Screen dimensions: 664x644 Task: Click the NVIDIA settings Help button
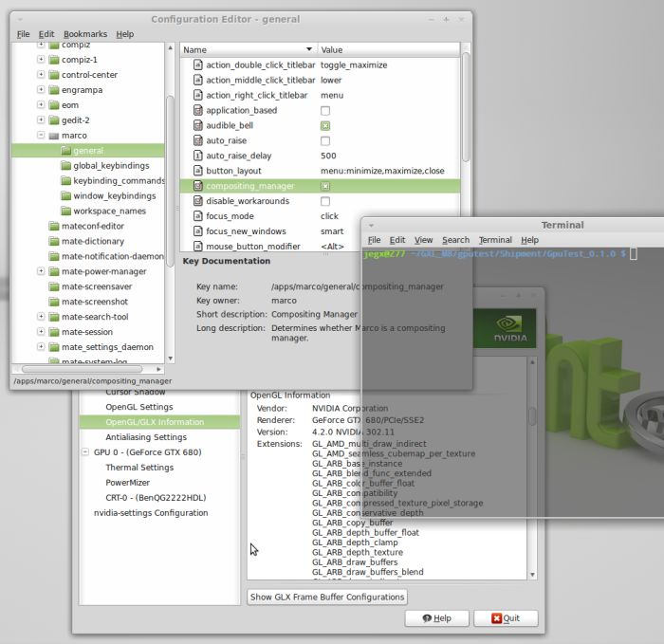click(x=437, y=618)
